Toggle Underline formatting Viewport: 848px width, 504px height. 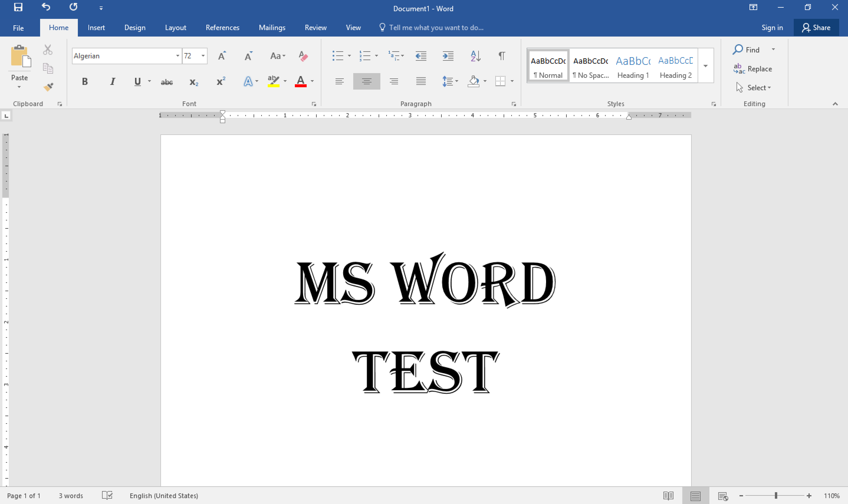[x=138, y=82]
